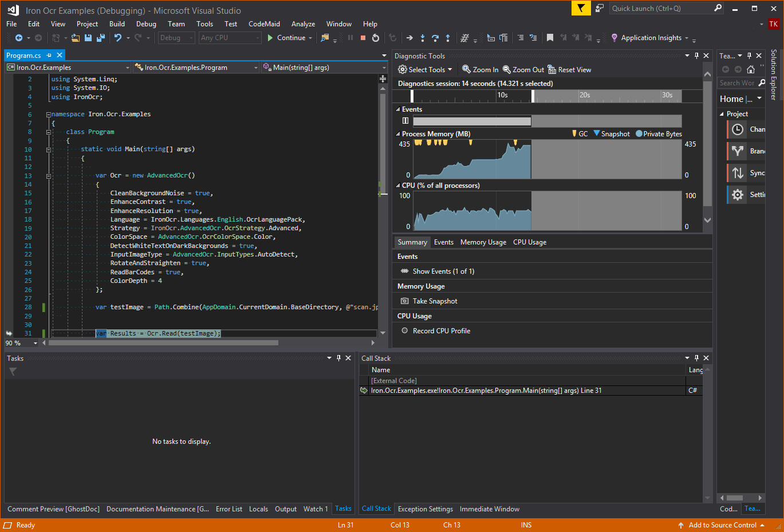
Task: Select the Record CPU Profile radio button
Action: coord(405,330)
